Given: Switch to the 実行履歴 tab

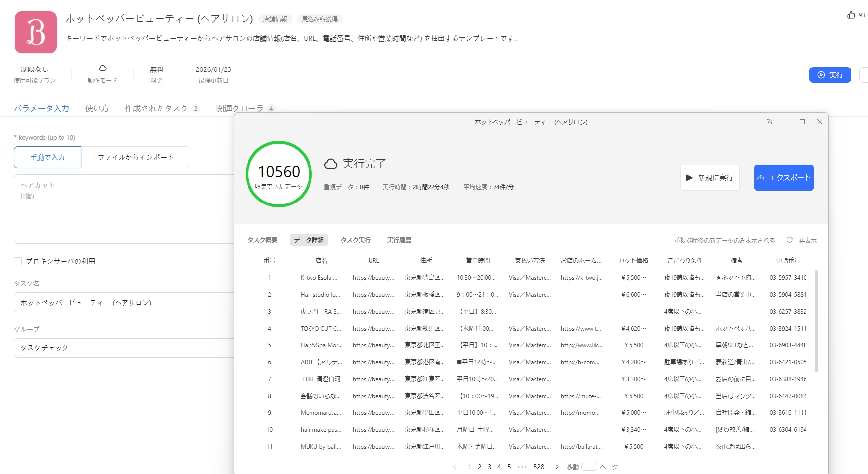Looking at the screenshot, I should click(x=399, y=240).
